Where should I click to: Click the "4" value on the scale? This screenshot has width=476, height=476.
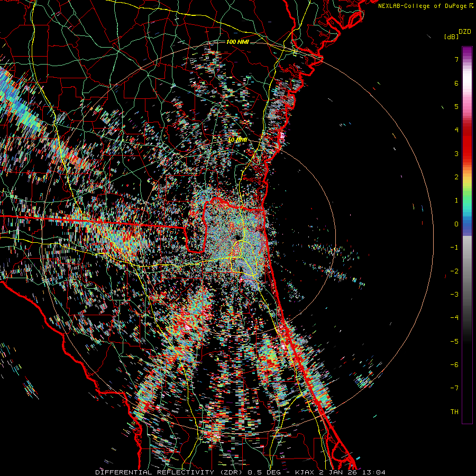456,130
